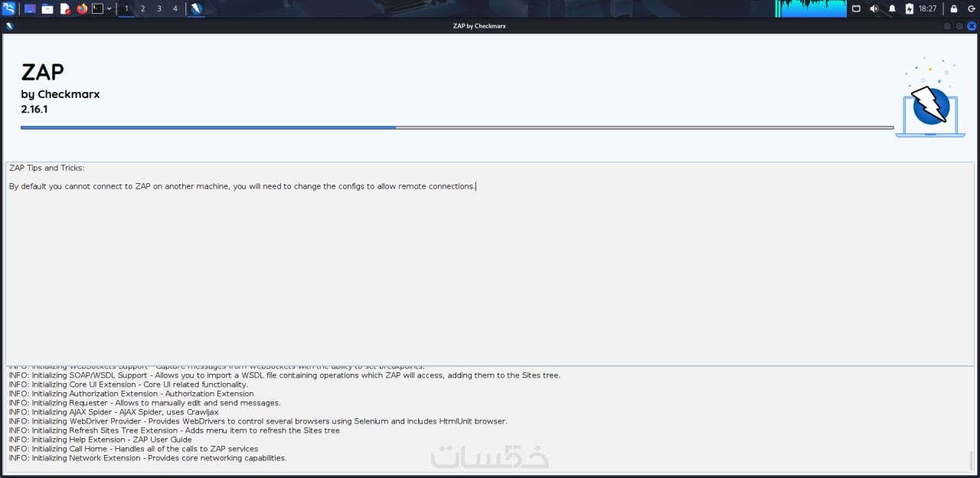Viewport: 980px width, 478px height.
Task: Click the Call Home log line
Action: (134, 449)
